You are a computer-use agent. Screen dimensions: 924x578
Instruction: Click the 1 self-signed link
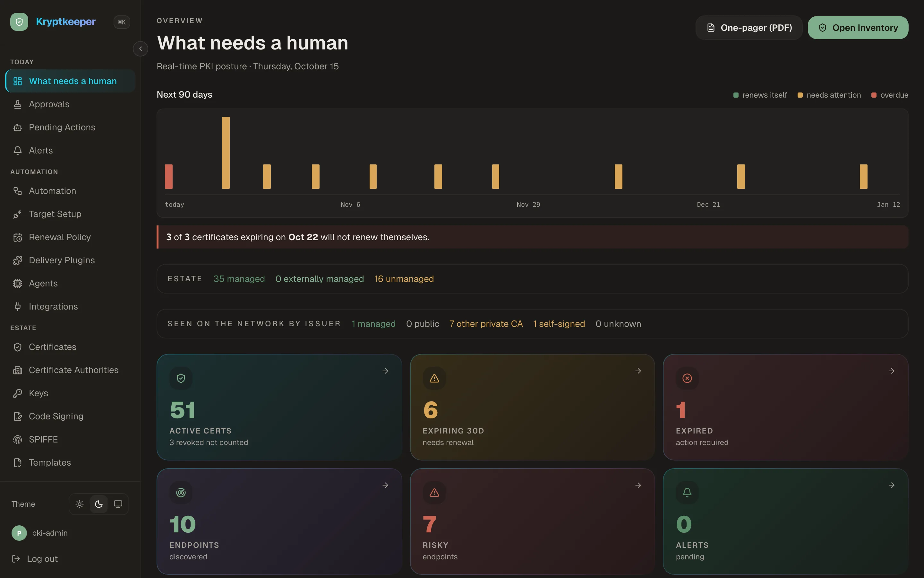tap(559, 324)
